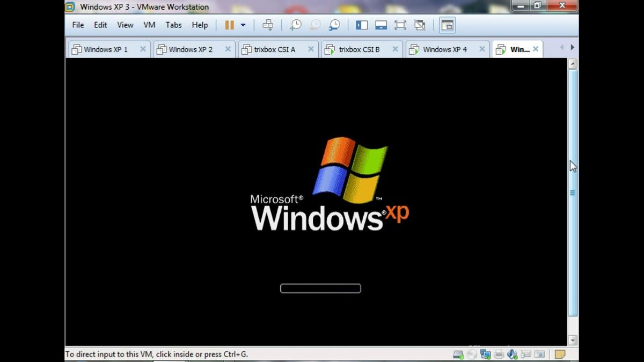Toggle the thumbnail bar icon

point(381,25)
